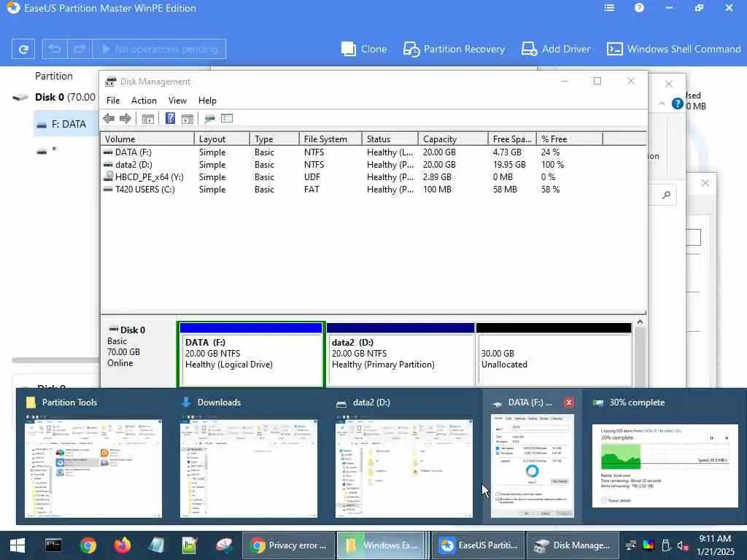The width and height of the screenshot is (747, 560).
Task: Open the Chrome pinned taskbar icon
Action: 88,545
